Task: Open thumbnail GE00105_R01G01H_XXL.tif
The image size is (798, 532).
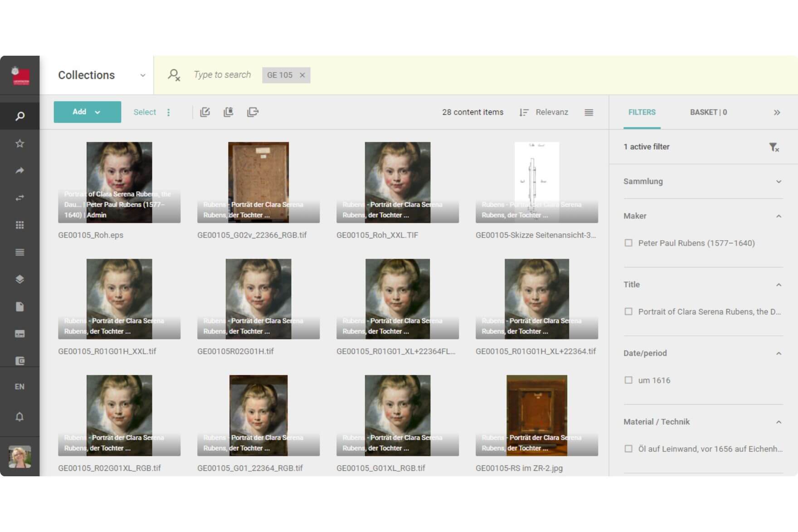Action: click(x=119, y=299)
